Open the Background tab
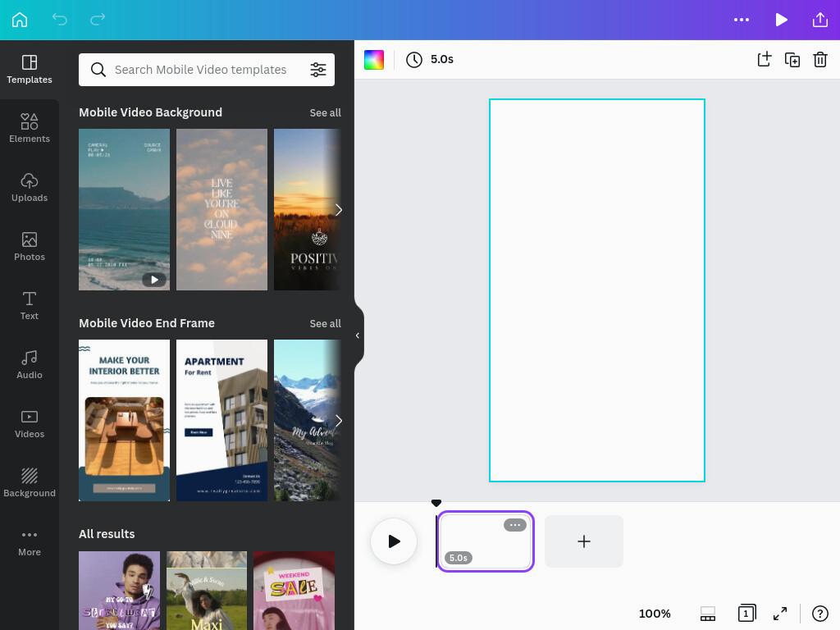Viewport: 840px width, 630px height. point(30,482)
